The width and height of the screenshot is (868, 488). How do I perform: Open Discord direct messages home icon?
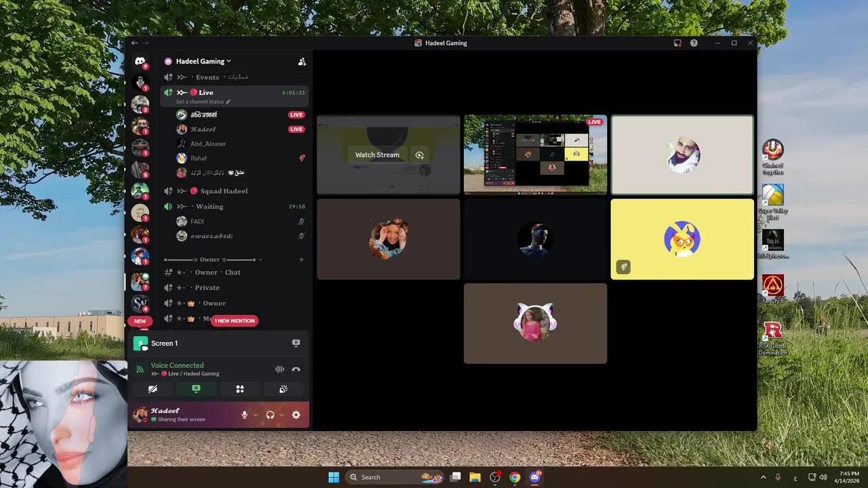coord(140,62)
